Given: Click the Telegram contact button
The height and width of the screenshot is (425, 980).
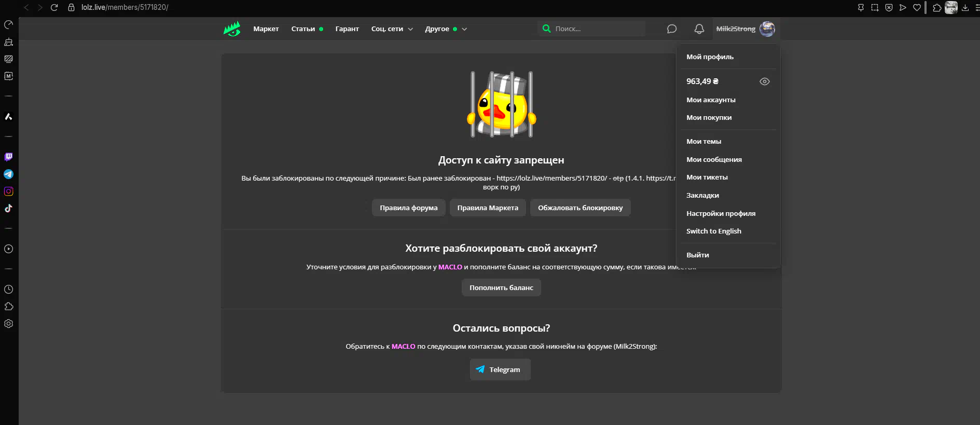Looking at the screenshot, I should click(500, 370).
